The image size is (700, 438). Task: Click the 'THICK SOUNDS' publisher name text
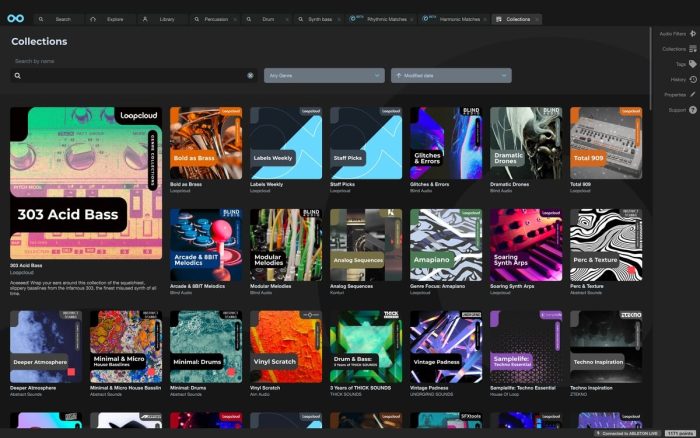(346, 395)
